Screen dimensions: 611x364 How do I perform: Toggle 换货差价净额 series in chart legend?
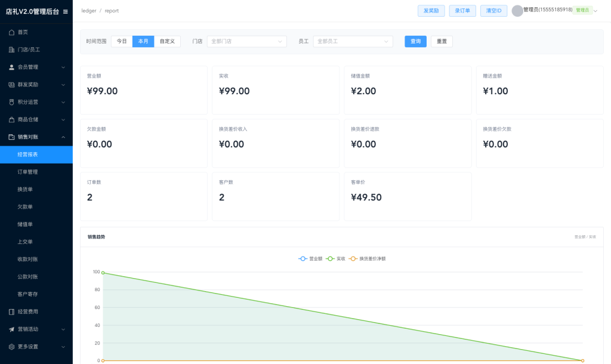point(367,259)
